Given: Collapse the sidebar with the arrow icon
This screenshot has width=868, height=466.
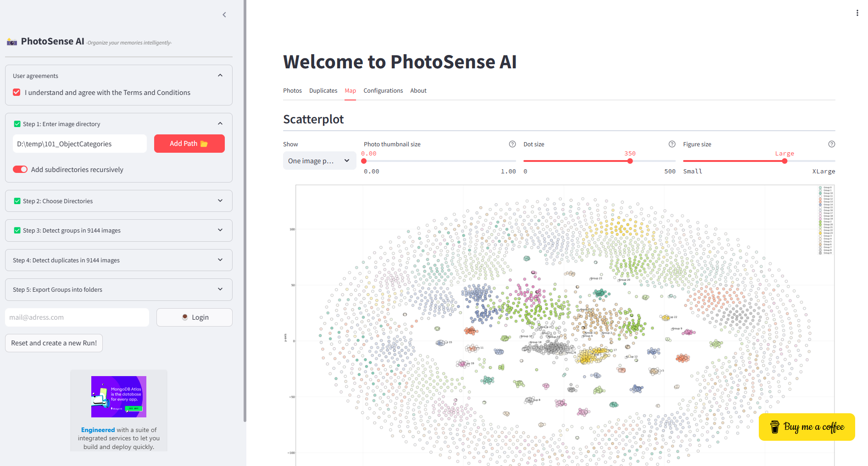Looking at the screenshot, I should (x=224, y=15).
